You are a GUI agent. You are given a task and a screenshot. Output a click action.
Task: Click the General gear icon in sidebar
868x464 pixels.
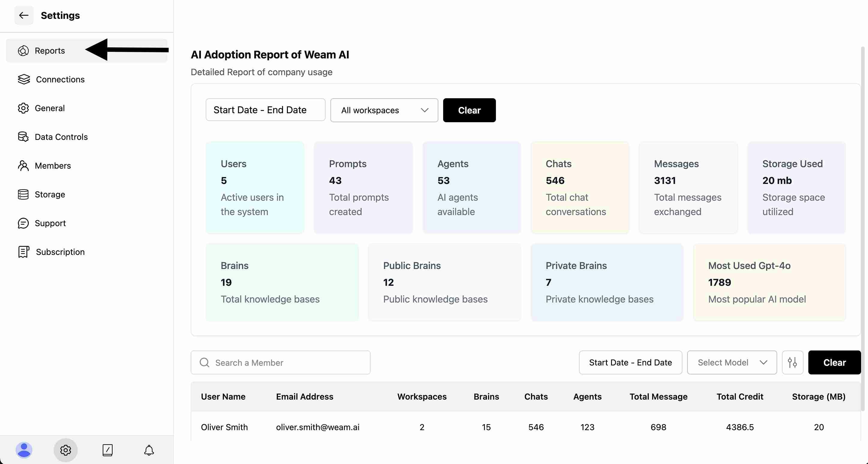click(23, 108)
